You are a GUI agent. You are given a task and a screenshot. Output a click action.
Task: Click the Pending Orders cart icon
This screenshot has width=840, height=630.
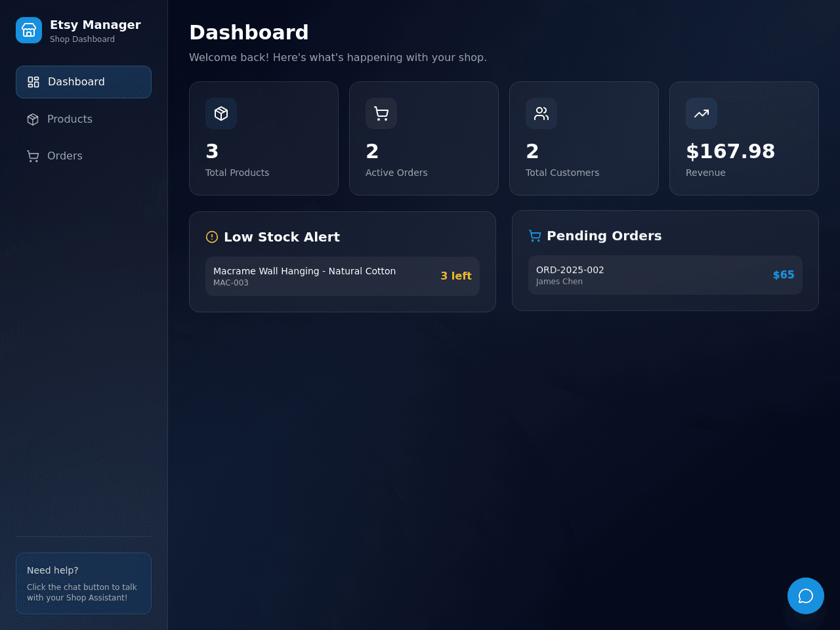(x=535, y=236)
